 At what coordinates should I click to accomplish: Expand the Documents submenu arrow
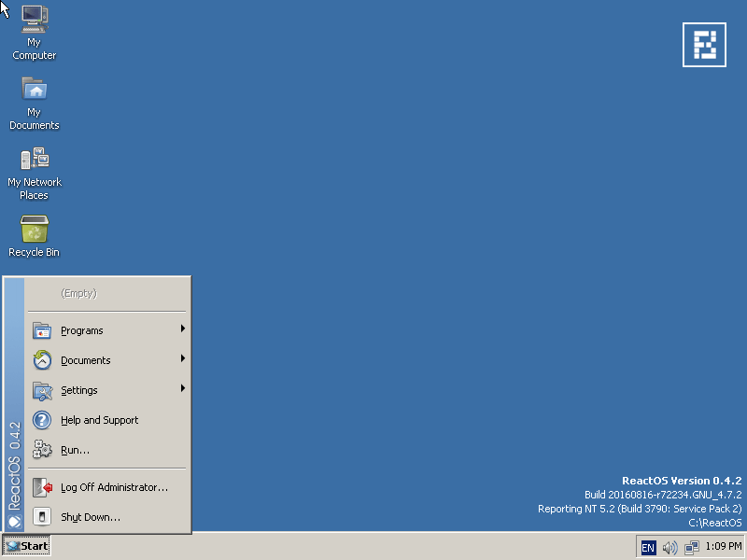tap(184, 360)
